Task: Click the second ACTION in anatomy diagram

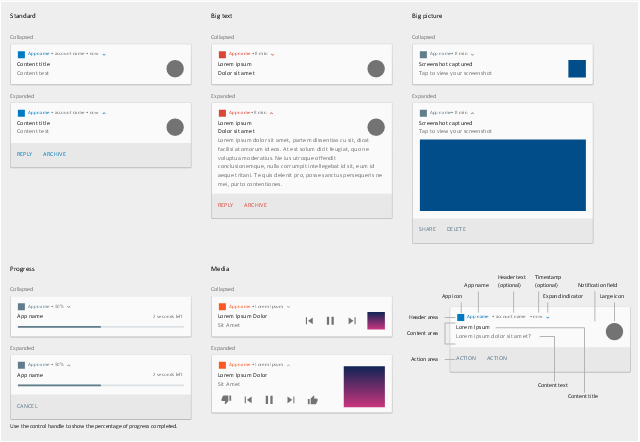Action: tap(497, 358)
